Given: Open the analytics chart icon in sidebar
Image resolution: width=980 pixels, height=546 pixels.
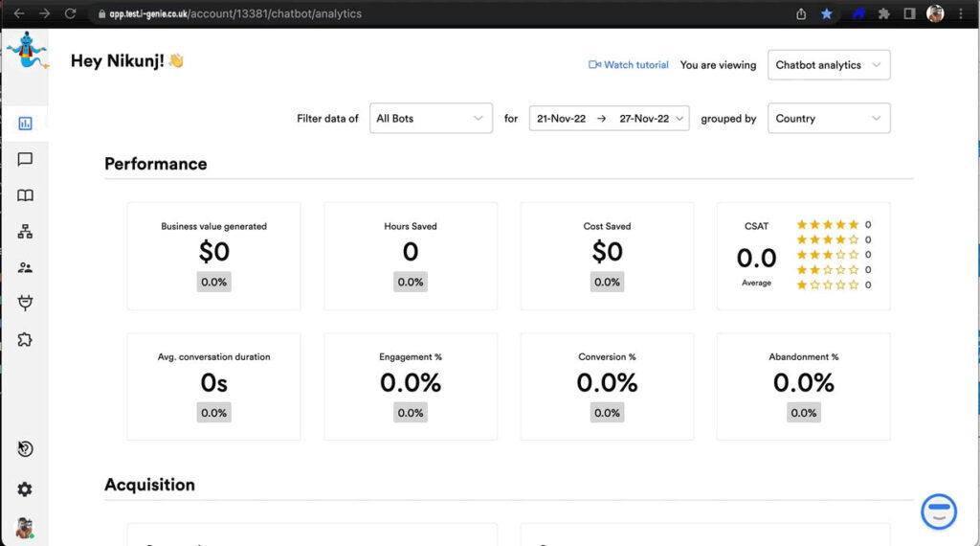Looking at the screenshot, I should click(x=25, y=123).
